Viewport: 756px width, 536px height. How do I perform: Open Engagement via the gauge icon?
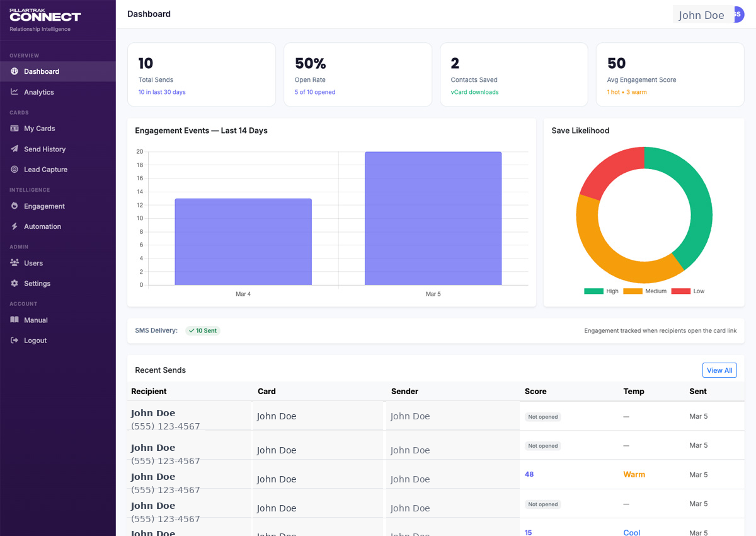click(15, 206)
